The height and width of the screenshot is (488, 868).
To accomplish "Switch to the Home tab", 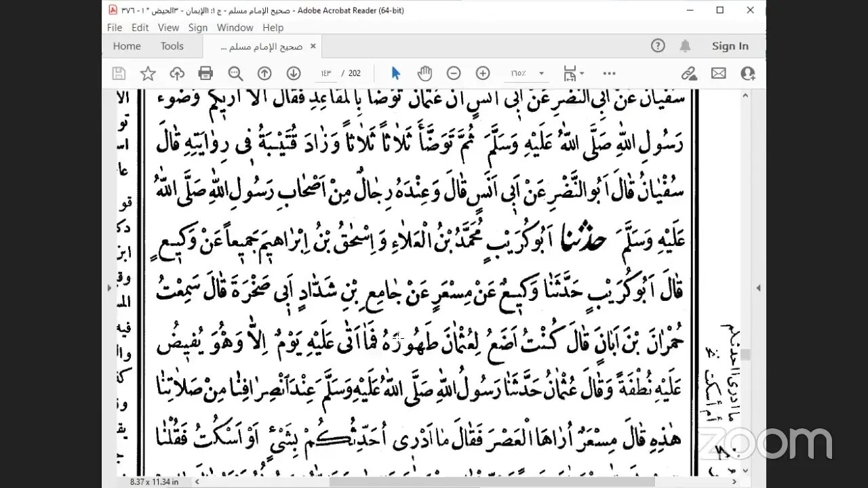I will (127, 46).
